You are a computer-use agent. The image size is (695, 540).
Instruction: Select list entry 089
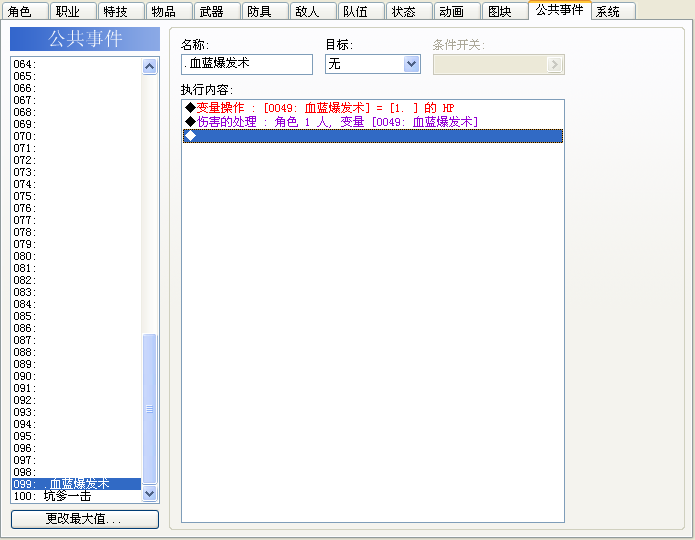point(76,364)
